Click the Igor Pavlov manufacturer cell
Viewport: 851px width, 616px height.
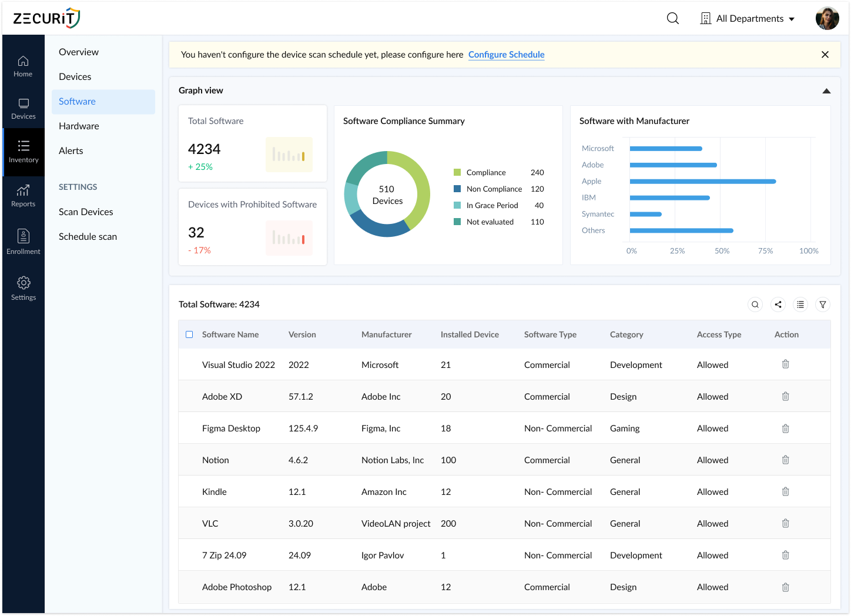coord(383,555)
